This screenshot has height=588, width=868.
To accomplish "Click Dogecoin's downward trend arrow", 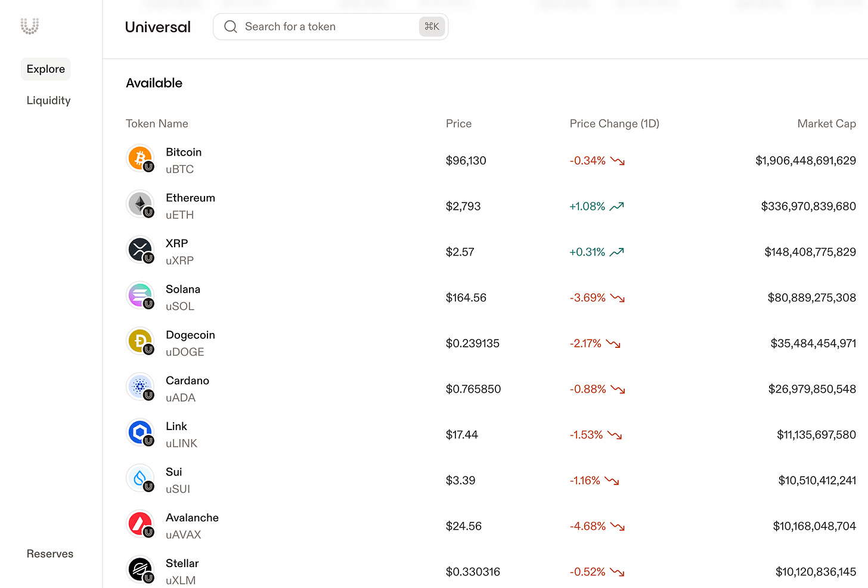I will click(x=613, y=344).
